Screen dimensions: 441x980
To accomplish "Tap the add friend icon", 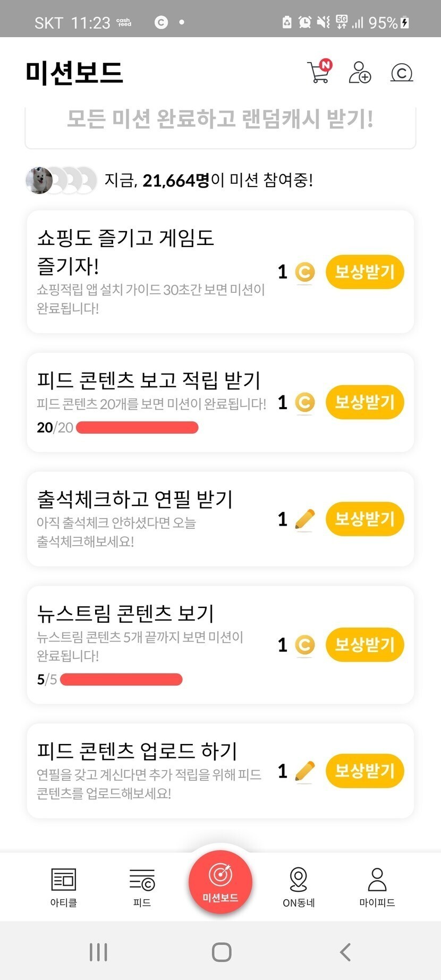I will point(360,72).
